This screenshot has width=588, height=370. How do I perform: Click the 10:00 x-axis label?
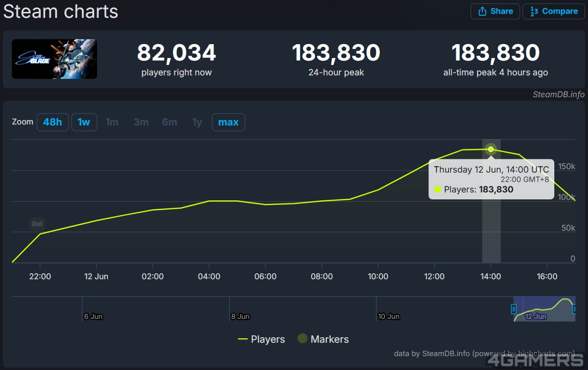378,276
